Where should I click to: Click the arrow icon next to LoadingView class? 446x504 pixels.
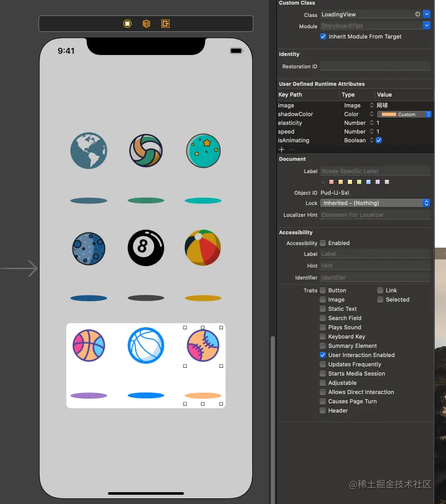[417, 14]
